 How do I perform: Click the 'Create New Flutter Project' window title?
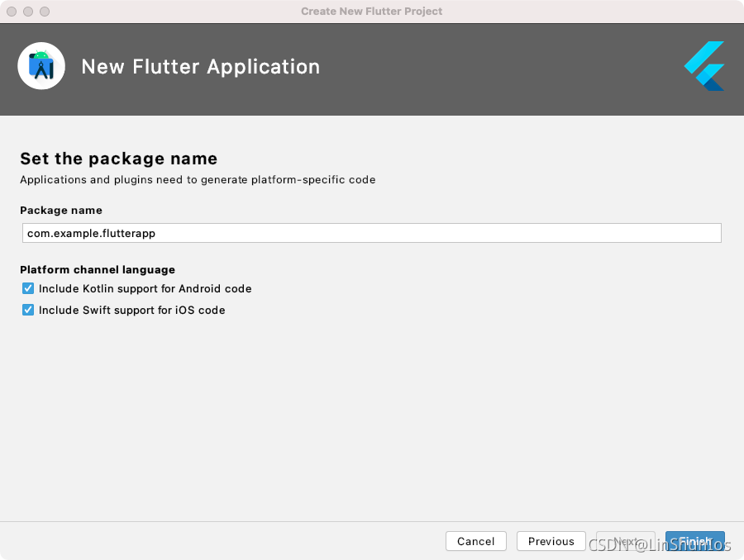(371, 12)
